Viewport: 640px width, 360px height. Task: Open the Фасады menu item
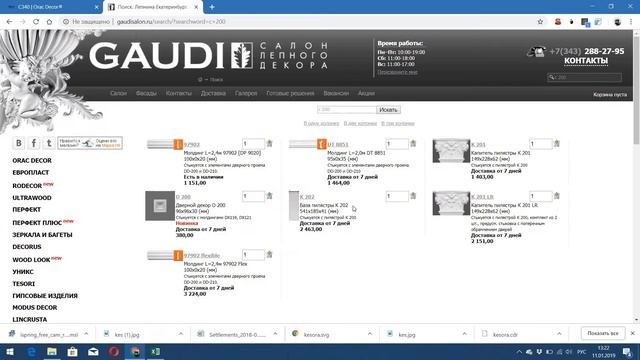146,93
